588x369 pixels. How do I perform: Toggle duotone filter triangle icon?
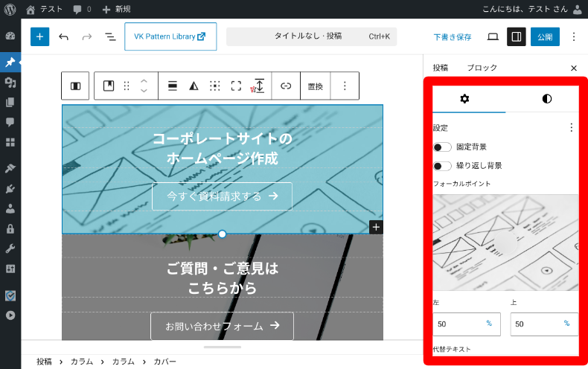(x=194, y=86)
